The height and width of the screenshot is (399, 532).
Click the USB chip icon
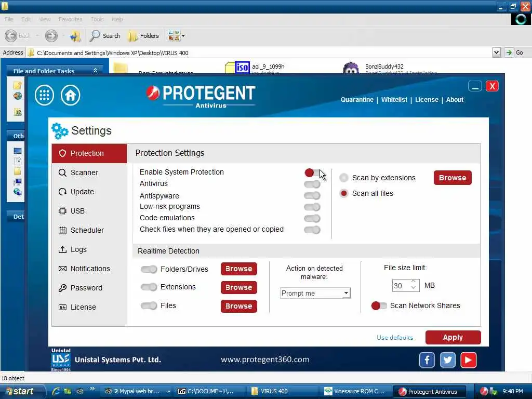coord(62,211)
